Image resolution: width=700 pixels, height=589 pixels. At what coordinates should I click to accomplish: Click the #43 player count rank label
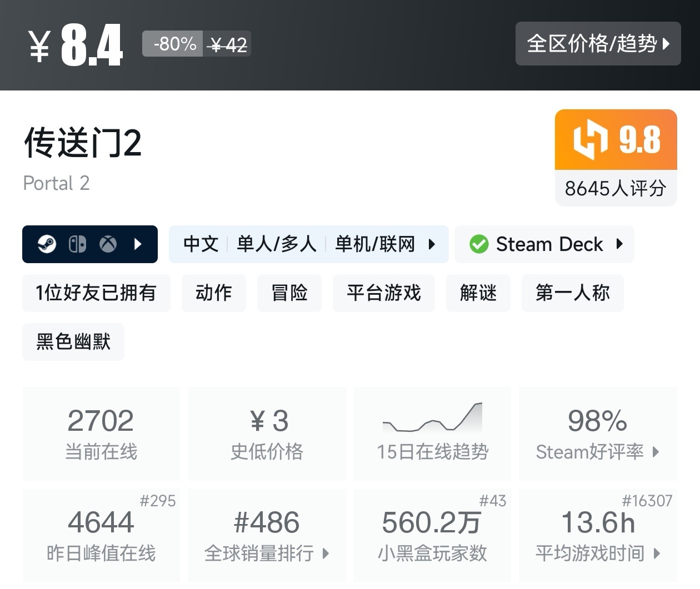point(493,501)
